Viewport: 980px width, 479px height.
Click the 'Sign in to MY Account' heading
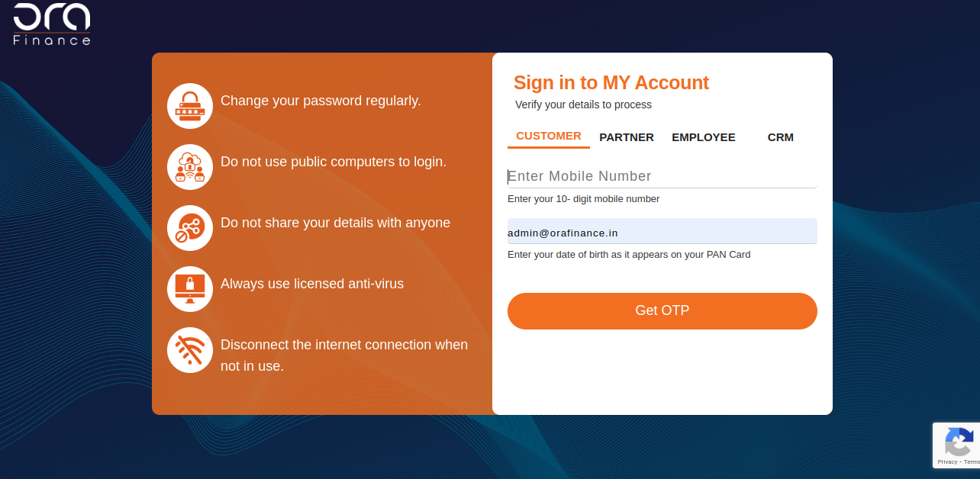click(x=611, y=82)
